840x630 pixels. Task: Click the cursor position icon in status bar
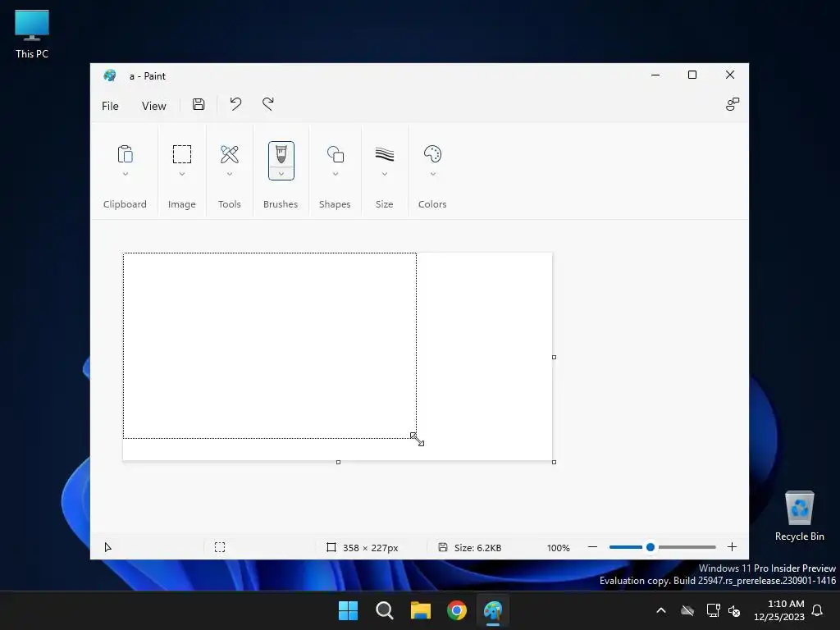107,547
